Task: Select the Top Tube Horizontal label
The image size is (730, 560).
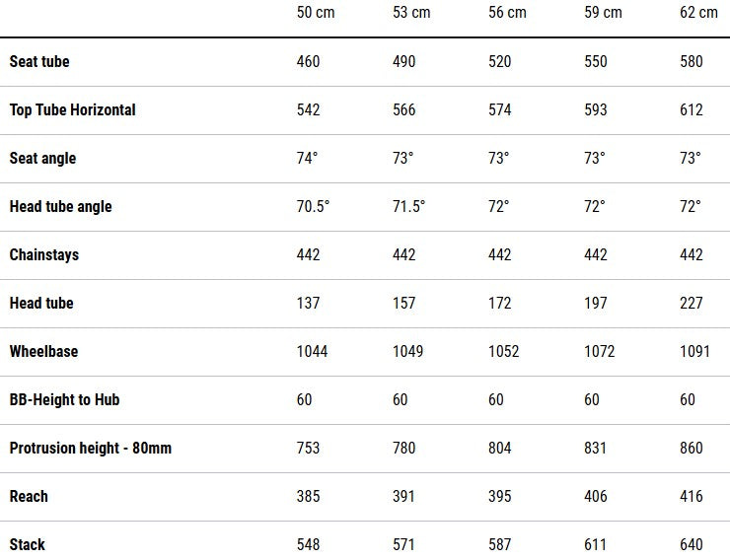Action: (72, 109)
